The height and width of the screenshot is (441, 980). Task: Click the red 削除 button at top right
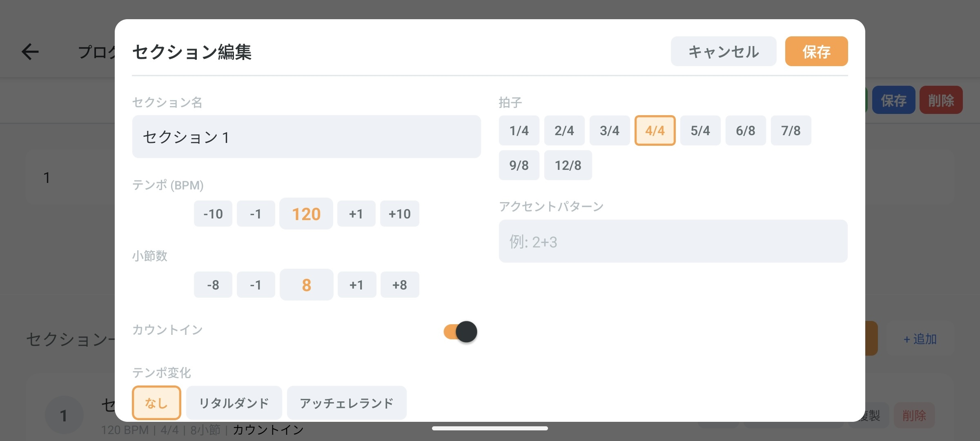[941, 100]
